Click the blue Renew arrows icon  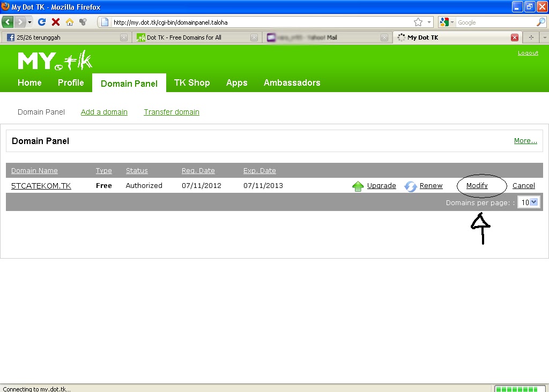click(x=410, y=186)
